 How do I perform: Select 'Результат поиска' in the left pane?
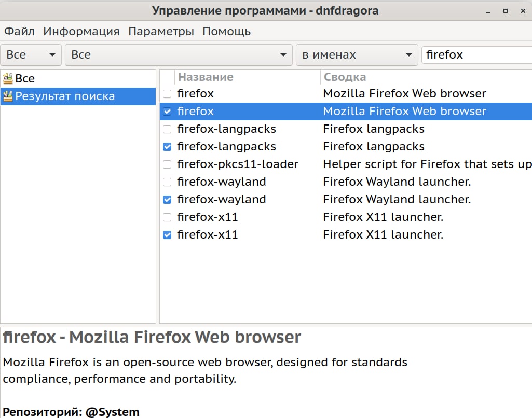click(65, 96)
